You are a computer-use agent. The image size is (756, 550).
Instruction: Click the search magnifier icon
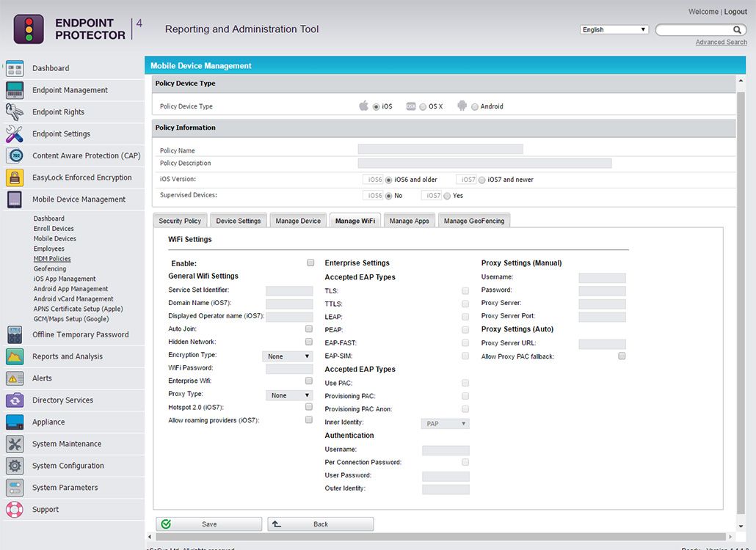point(737,30)
